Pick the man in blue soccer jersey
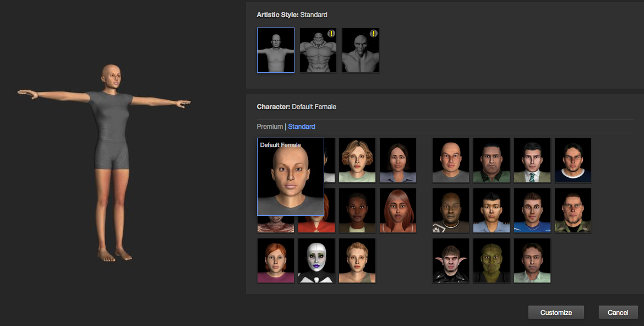 532,210
